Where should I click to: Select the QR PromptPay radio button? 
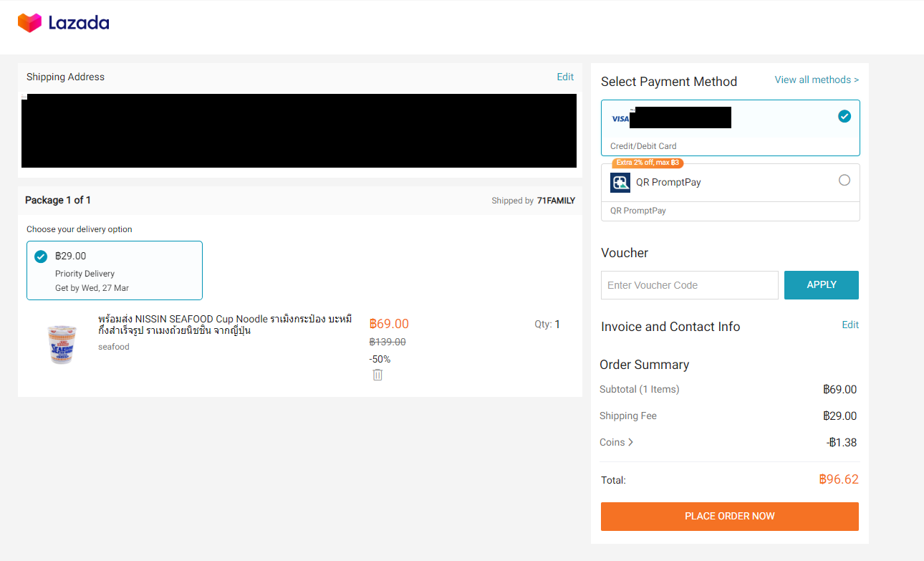pos(844,180)
